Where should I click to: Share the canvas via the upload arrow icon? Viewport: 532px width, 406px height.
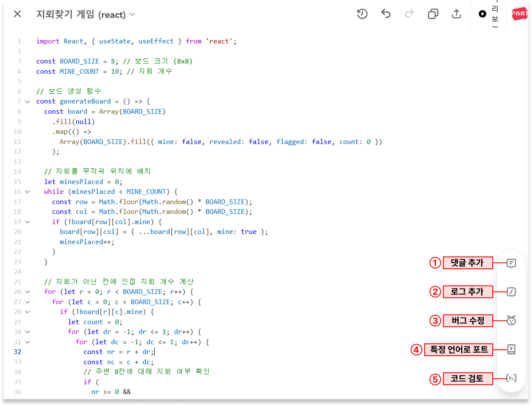456,14
